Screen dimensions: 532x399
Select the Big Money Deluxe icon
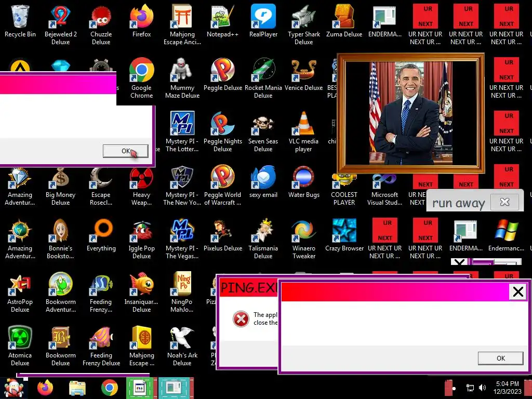[60, 186]
